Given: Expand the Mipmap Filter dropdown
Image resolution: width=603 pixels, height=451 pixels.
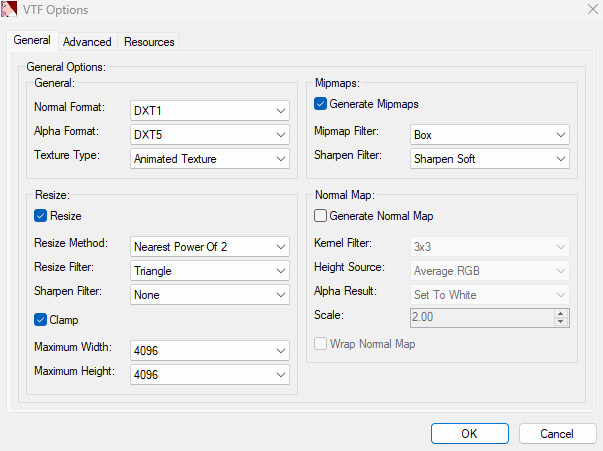Looking at the screenshot, I should pos(490,134).
